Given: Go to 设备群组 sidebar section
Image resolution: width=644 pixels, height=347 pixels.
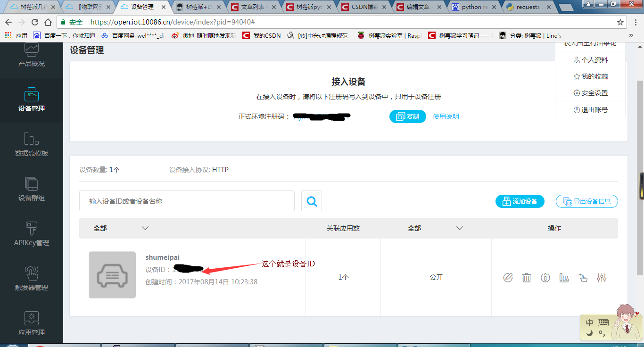Looking at the screenshot, I should pos(32,190).
